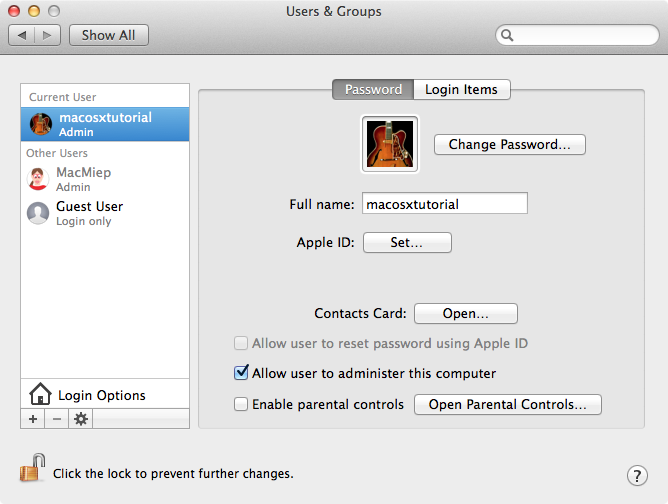Open the Contacts Card

tap(466, 314)
